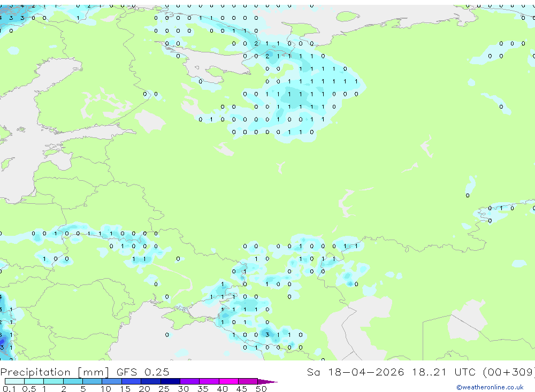Click the 15–20 mm legend color swatch
Screen dimensions: 535x392
pos(132,381)
